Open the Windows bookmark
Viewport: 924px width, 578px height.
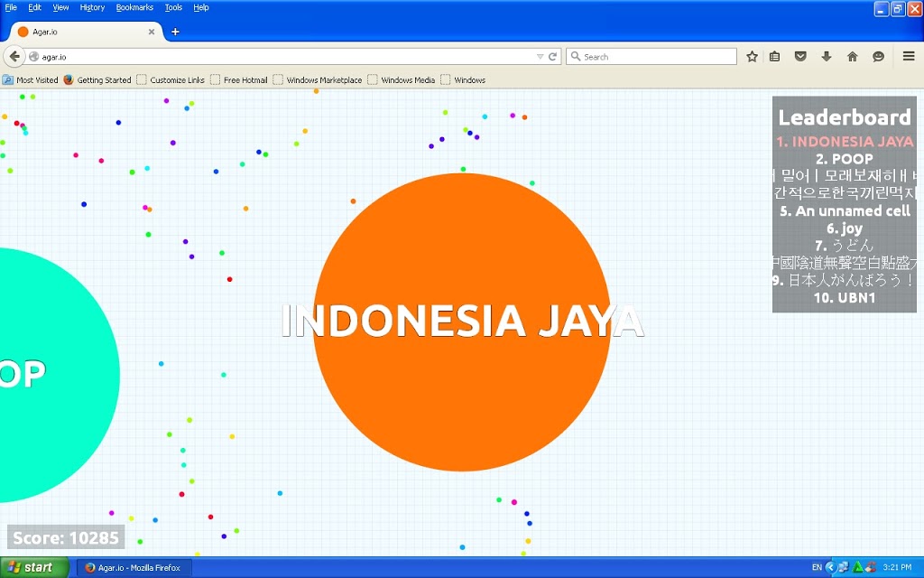coord(463,80)
